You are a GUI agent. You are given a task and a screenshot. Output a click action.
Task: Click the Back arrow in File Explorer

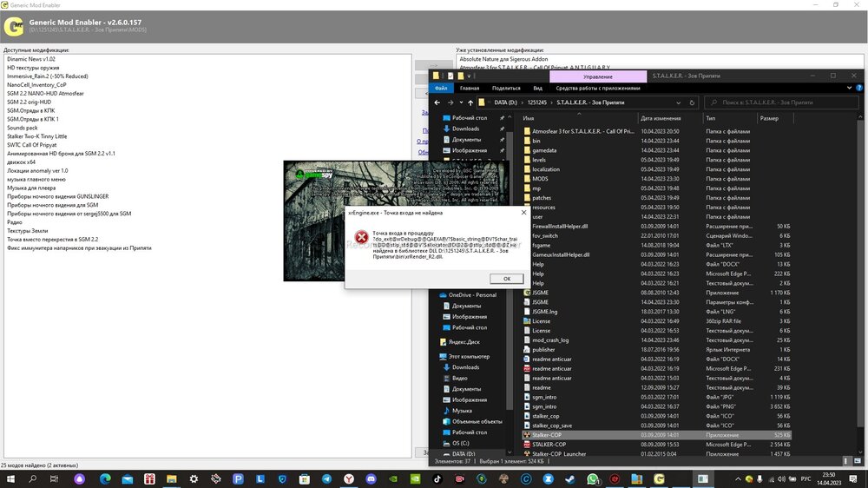(x=437, y=102)
